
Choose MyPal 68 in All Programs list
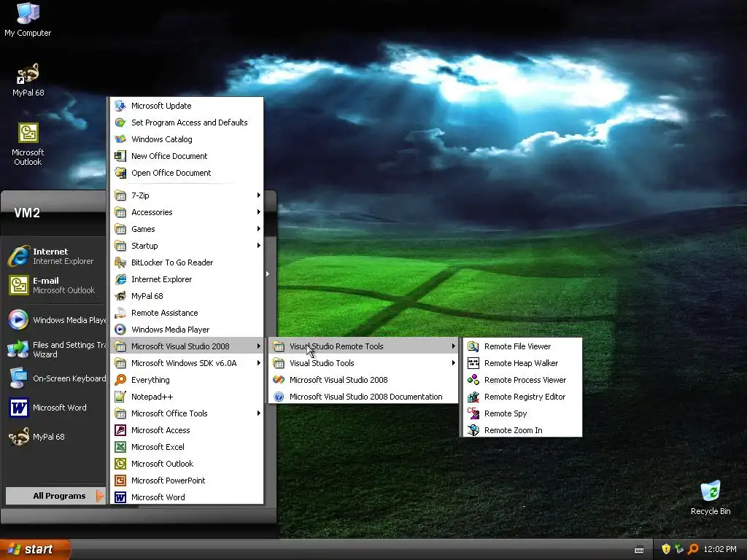tap(187, 296)
